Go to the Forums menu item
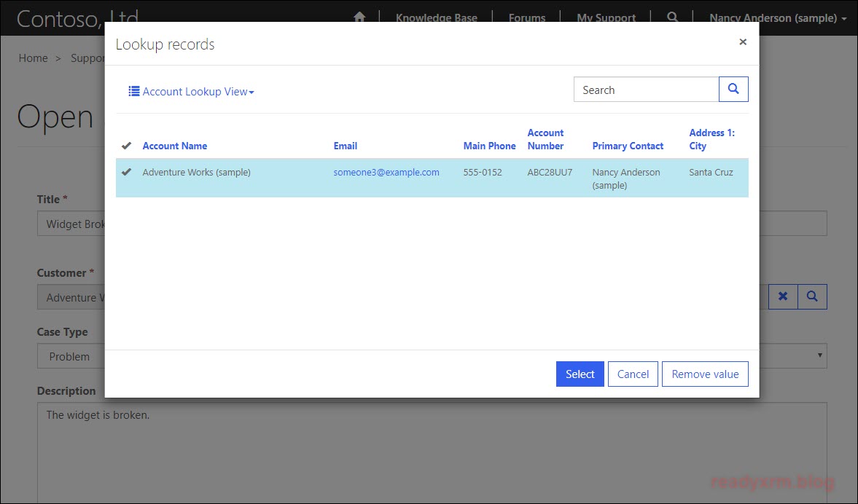This screenshot has width=858, height=504. click(x=526, y=18)
